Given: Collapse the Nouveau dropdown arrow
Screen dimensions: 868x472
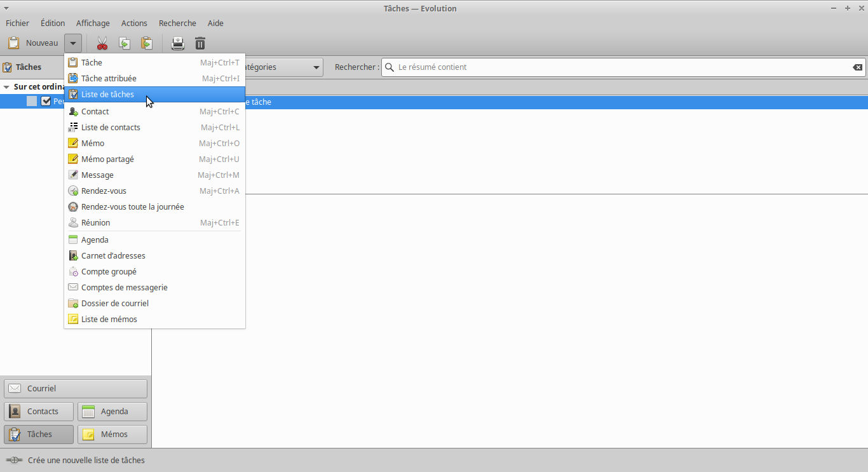Looking at the screenshot, I should [74, 43].
